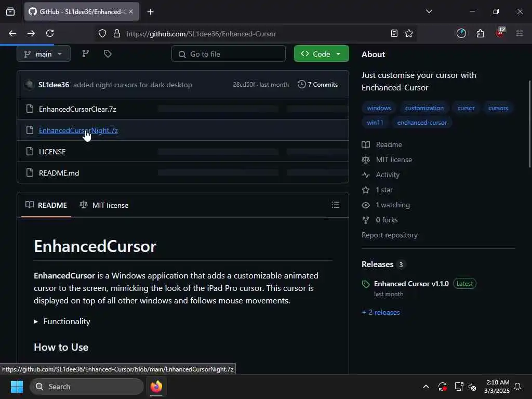532x399 pixels.
Task: Open SL1dee36 author link
Action: [x=54, y=85]
